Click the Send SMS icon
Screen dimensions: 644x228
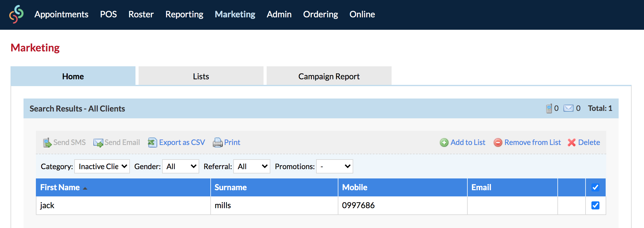click(47, 142)
